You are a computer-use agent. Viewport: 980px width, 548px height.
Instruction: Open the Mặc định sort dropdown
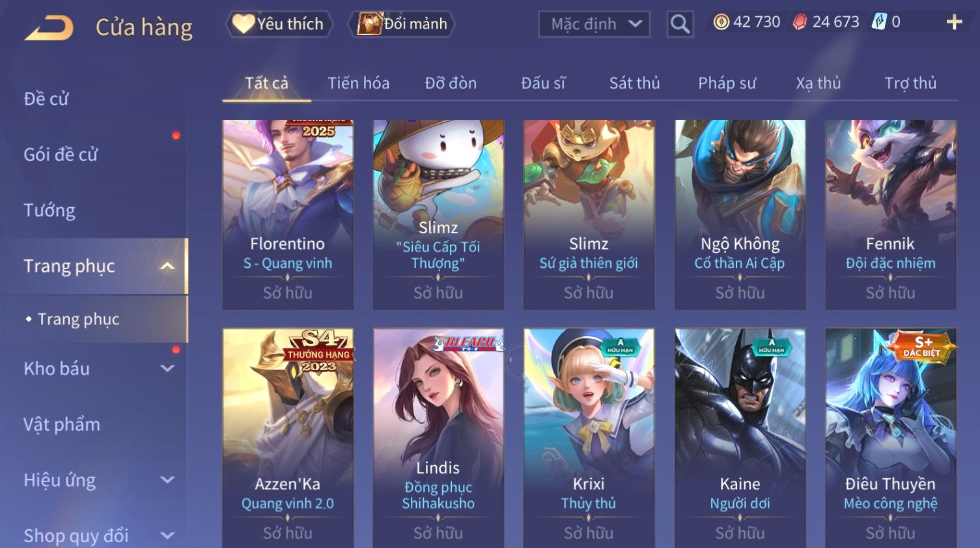click(594, 25)
